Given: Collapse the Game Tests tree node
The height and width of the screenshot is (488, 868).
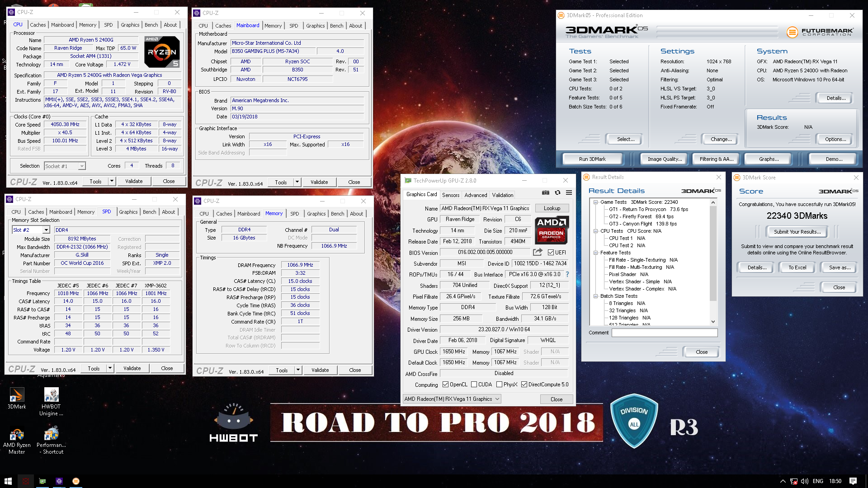Looking at the screenshot, I should tap(595, 202).
